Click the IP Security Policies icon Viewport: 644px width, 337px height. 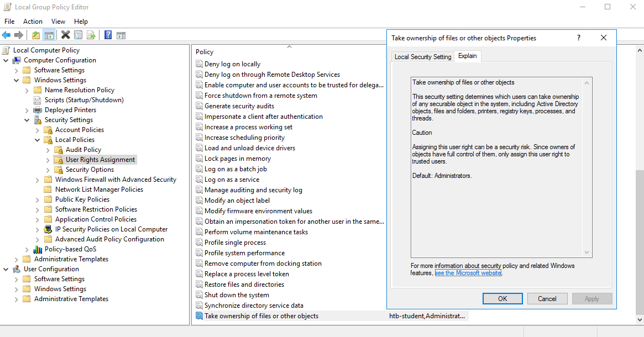[48, 229]
